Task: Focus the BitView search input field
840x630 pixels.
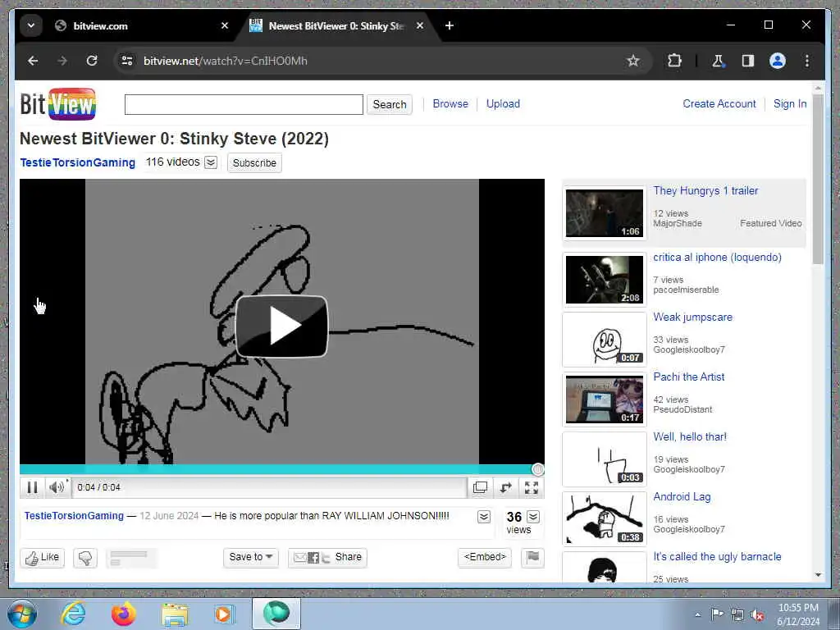Action: coord(244,104)
